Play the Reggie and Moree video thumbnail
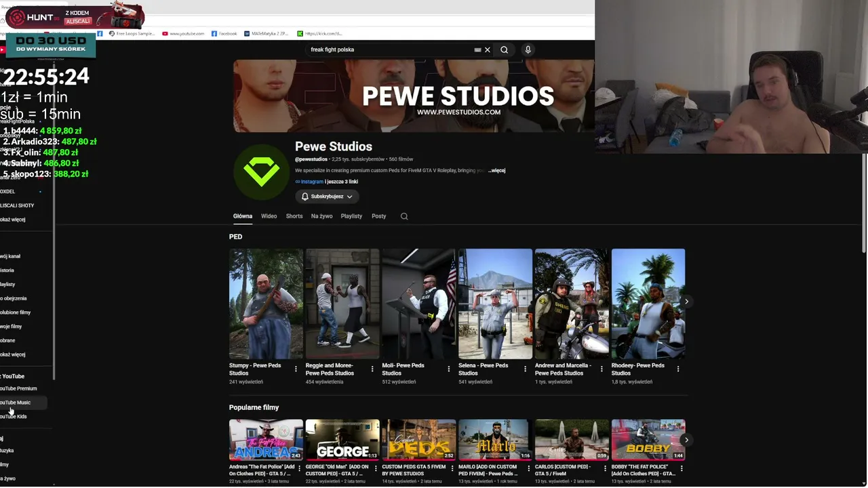Image resolution: width=868 pixels, height=488 pixels. (x=342, y=304)
